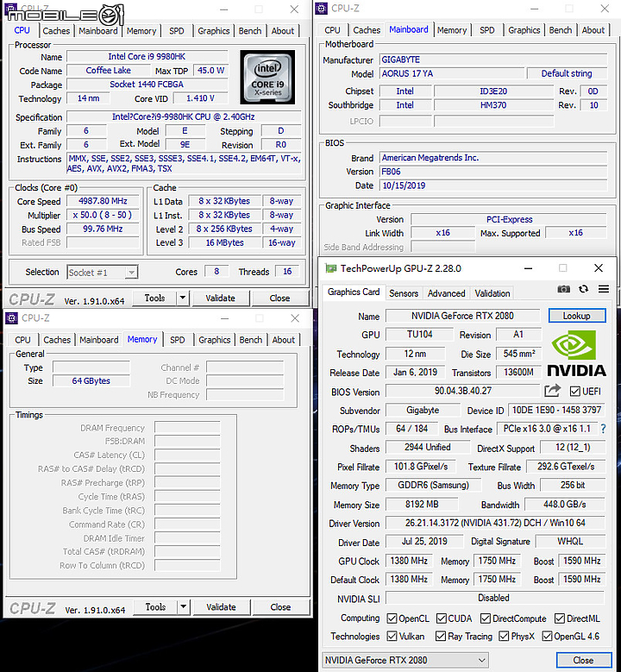
Task: Click the Bus Interface question mark icon
Action: coord(603,429)
